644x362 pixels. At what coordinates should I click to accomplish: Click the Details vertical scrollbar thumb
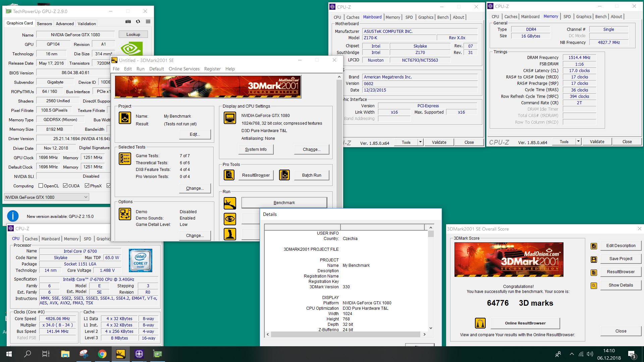click(431, 234)
